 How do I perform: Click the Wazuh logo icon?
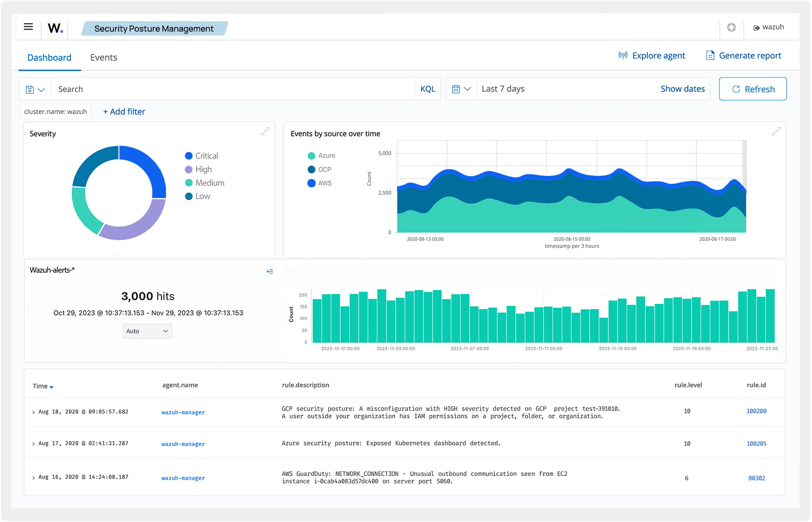pyautogui.click(x=55, y=28)
